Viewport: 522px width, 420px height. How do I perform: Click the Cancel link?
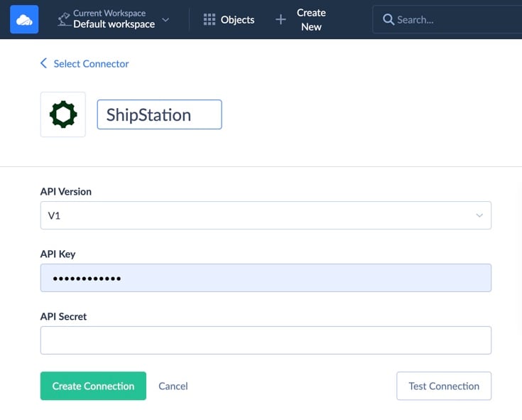click(173, 386)
